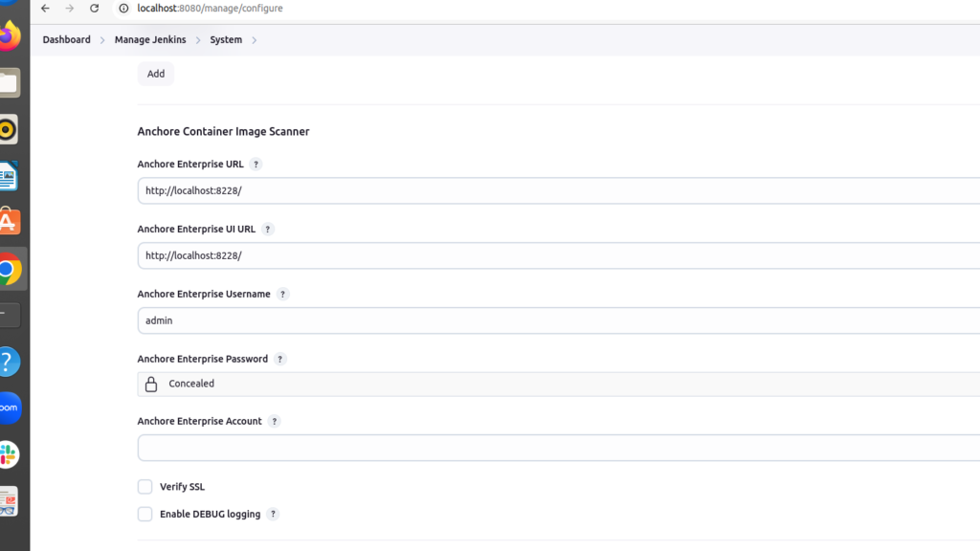The height and width of the screenshot is (551, 980).
Task: Expand chevron after Dashboard breadcrumb
Action: pyautogui.click(x=102, y=40)
